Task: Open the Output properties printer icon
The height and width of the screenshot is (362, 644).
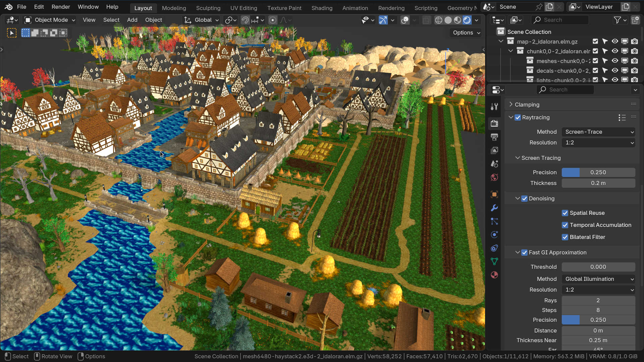Action: [x=494, y=137]
